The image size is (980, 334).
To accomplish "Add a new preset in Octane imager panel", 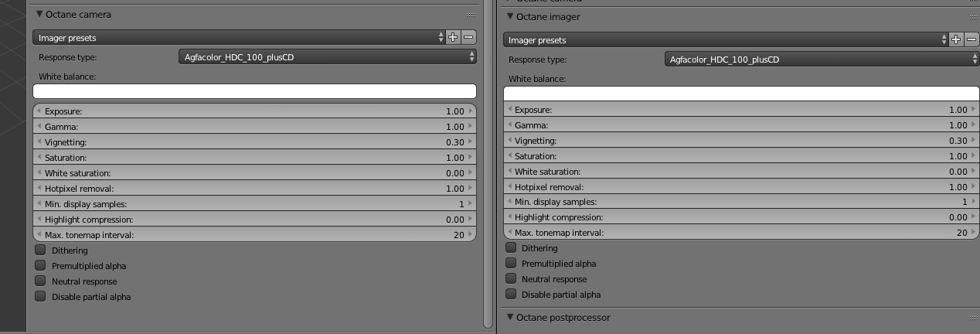I will [956, 39].
